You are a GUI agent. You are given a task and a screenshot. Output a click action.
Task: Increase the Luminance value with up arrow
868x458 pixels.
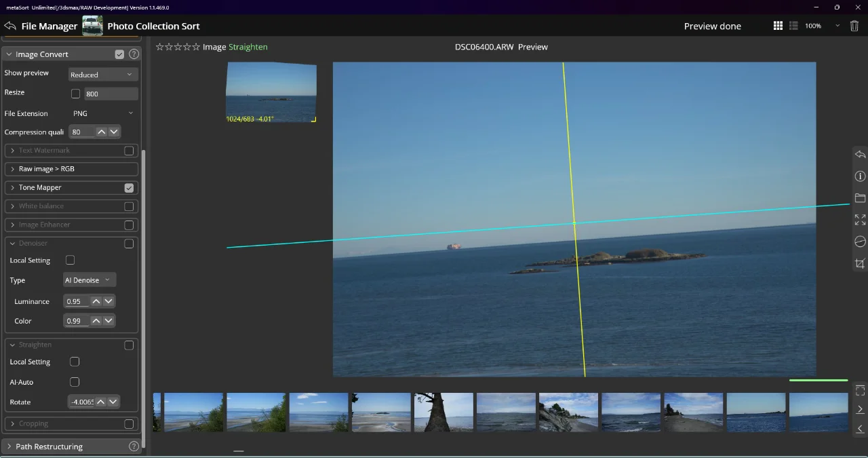click(96, 301)
